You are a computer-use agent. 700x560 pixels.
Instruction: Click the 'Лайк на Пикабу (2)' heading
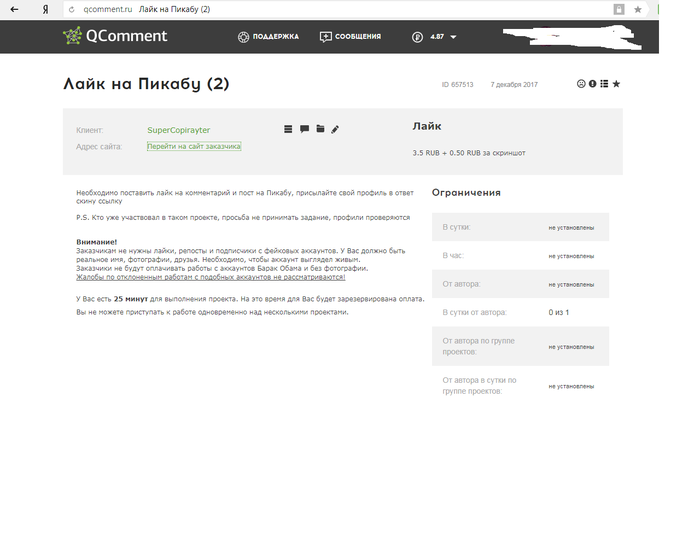[x=146, y=84]
